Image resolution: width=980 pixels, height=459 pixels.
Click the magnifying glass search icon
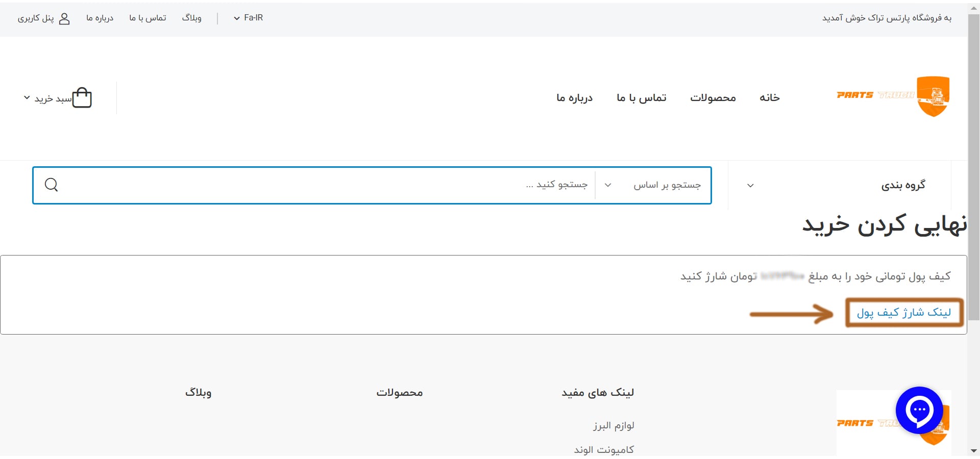tap(51, 185)
